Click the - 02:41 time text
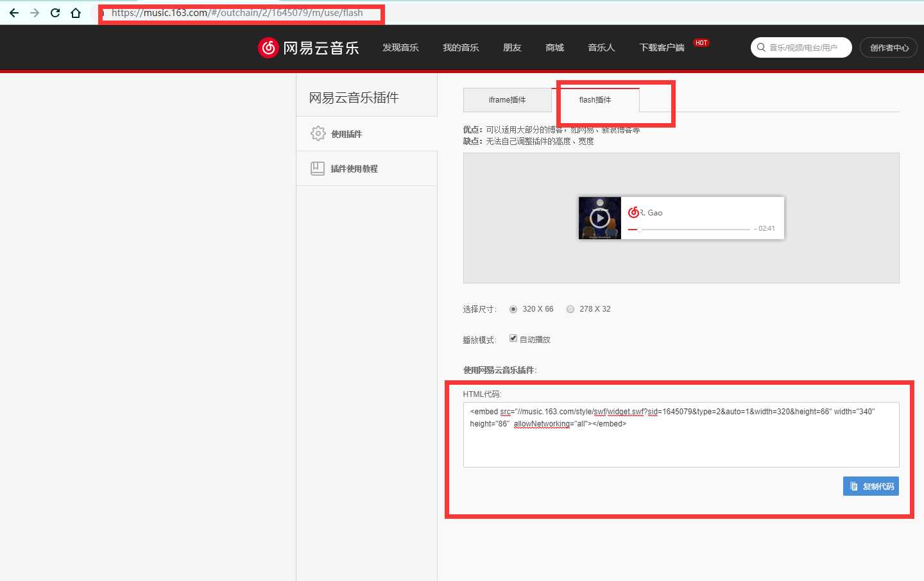The image size is (924, 581). (764, 228)
